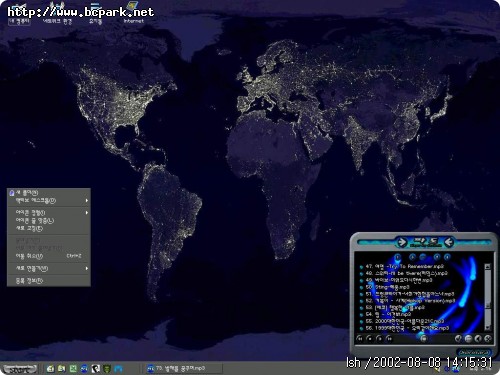Close the player with the X round button
The image size is (500, 375).
point(488,339)
